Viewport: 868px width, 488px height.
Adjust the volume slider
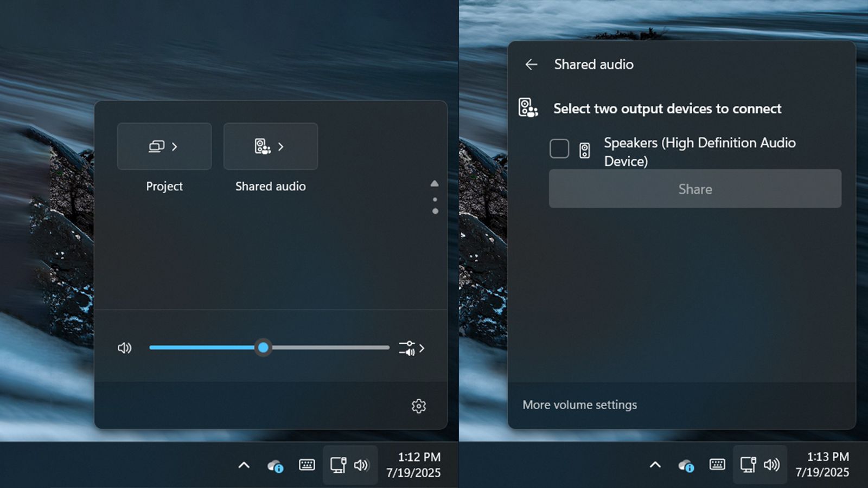264,348
